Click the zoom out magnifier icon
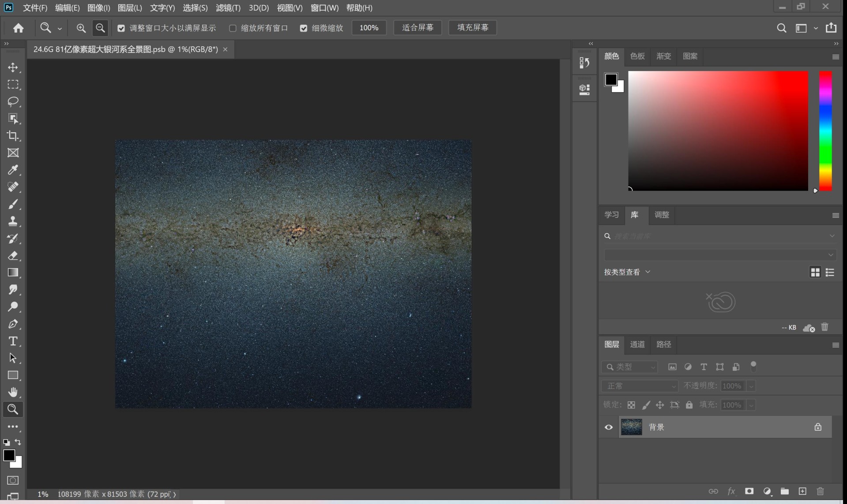 [100, 28]
